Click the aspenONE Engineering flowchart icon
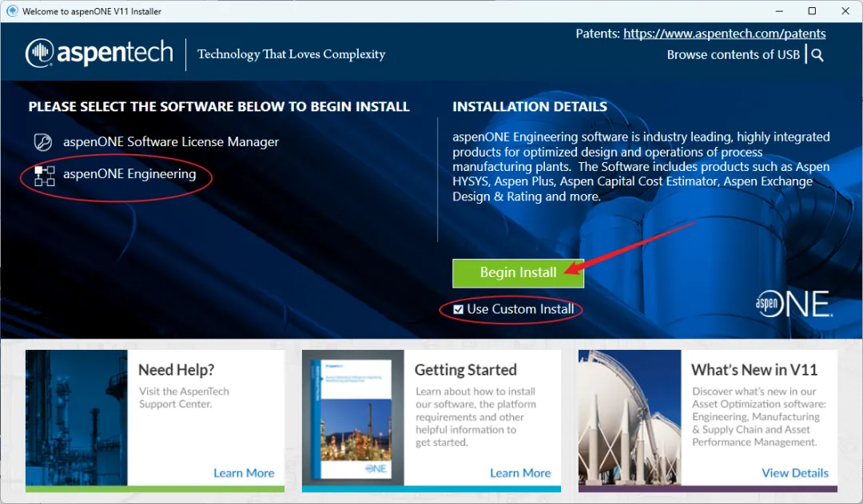Image resolution: width=863 pixels, height=504 pixels. tap(45, 176)
